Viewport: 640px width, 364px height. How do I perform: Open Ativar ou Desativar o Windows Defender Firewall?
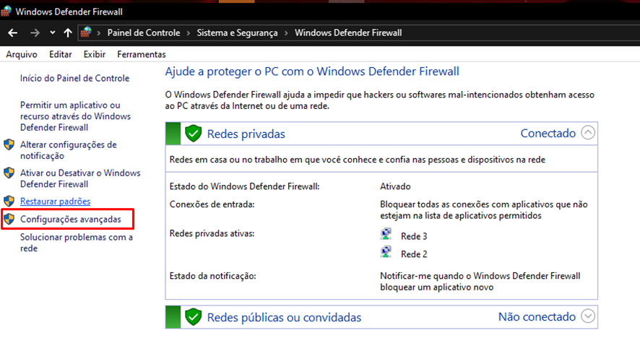coord(80,178)
